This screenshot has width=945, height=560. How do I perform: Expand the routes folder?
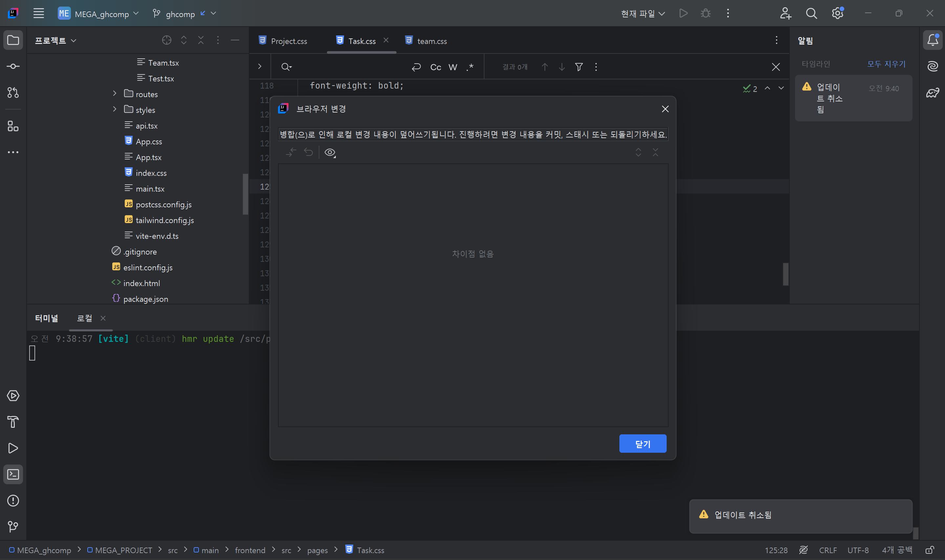pos(115,93)
